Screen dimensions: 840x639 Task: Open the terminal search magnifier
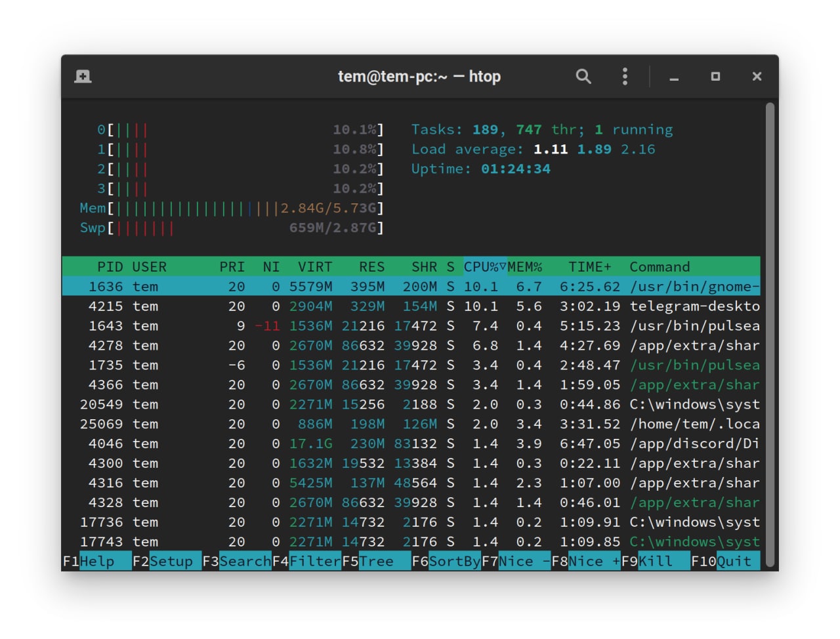click(x=583, y=76)
